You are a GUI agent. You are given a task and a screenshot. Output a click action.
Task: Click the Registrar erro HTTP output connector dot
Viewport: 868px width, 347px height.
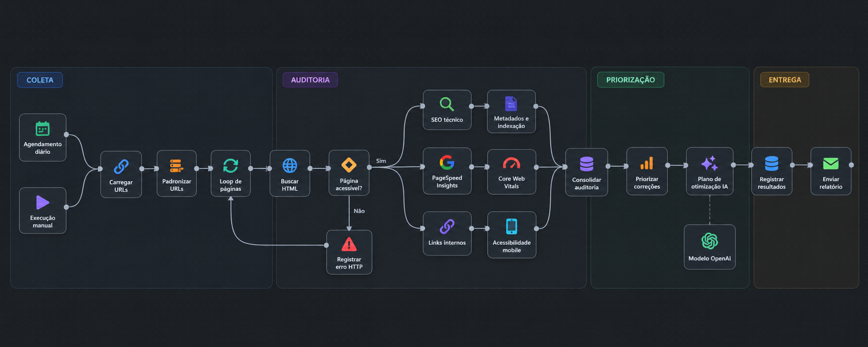pyautogui.click(x=327, y=245)
